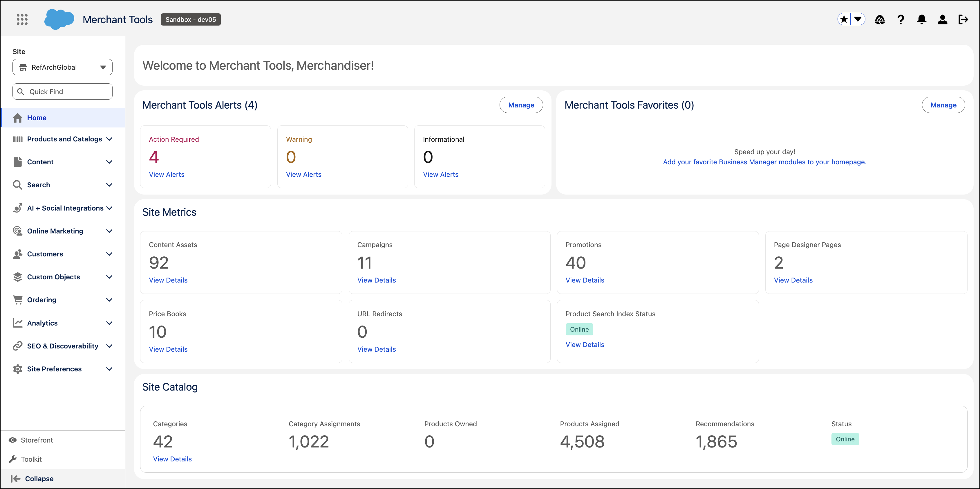
Task: Open the Ordering menu item
Action: coord(63,300)
